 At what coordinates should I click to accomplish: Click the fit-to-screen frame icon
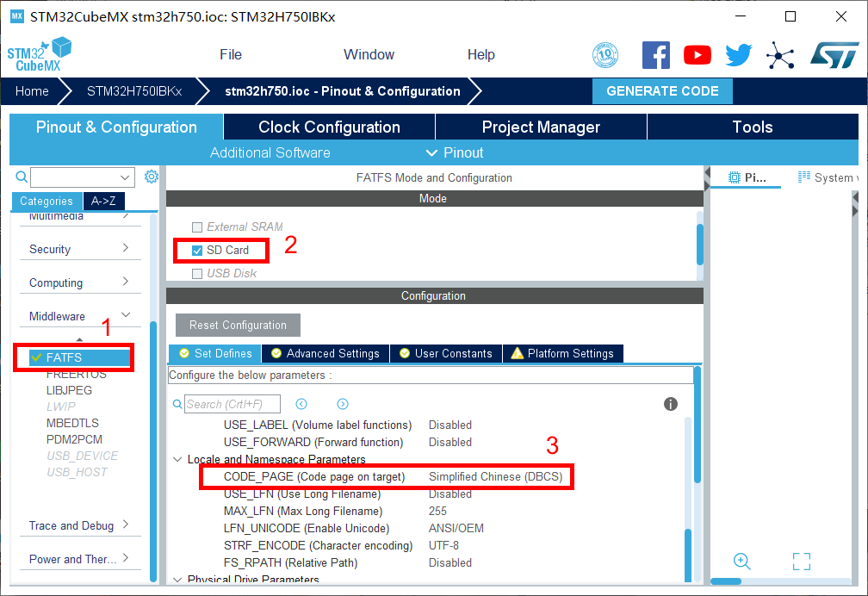(801, 562)
